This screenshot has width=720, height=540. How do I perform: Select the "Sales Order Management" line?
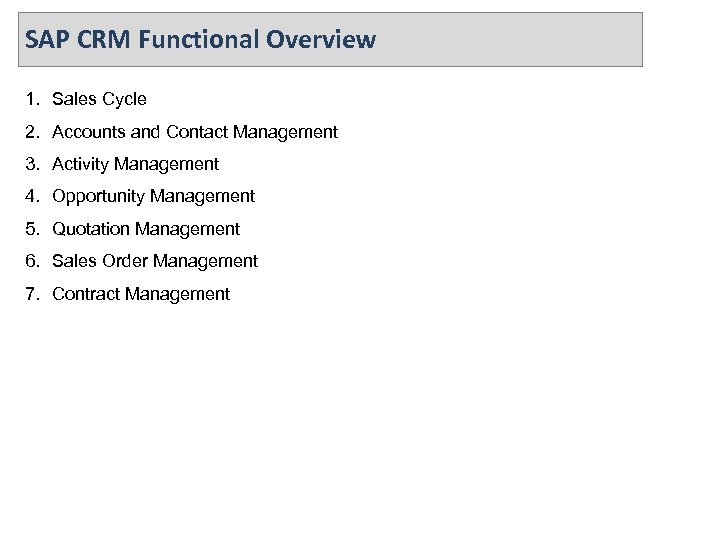155,261
